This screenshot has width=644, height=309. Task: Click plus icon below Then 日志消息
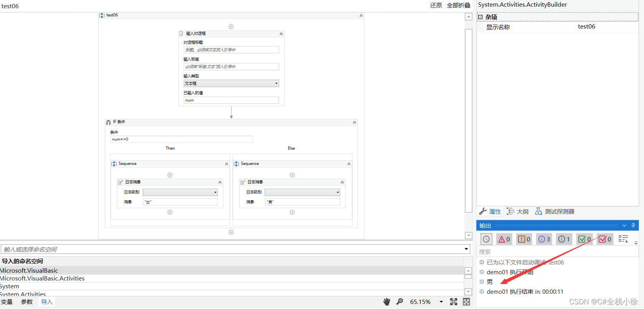coord(170,212)
